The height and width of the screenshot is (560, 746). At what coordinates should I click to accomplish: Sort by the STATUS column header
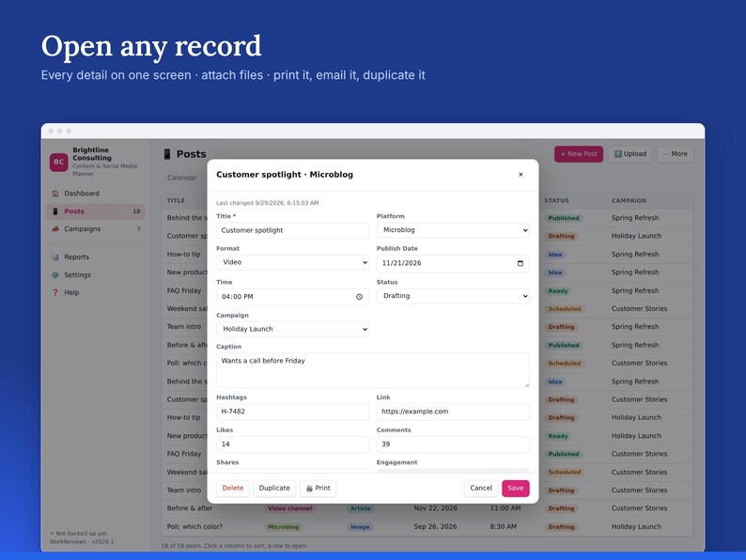point(556,201)
